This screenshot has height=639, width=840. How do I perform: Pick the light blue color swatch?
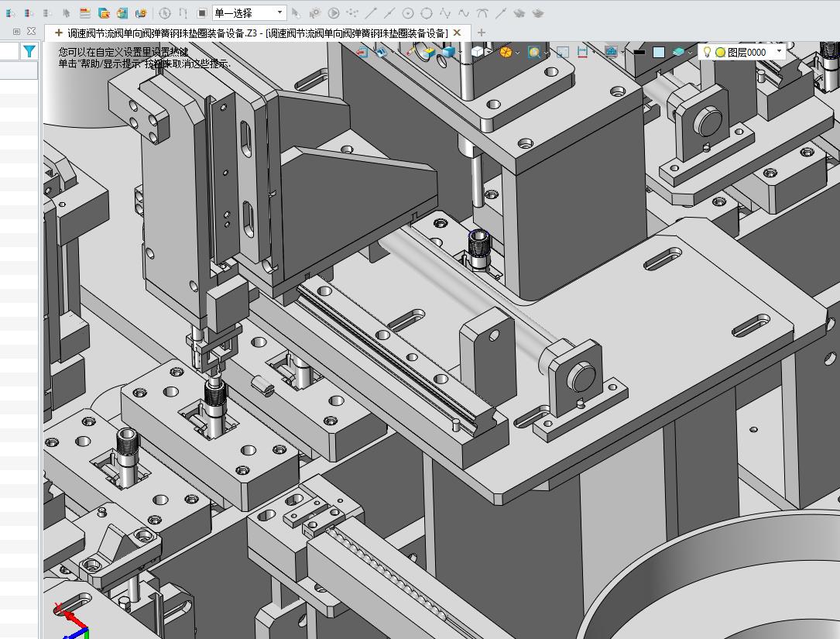(658, 52)
